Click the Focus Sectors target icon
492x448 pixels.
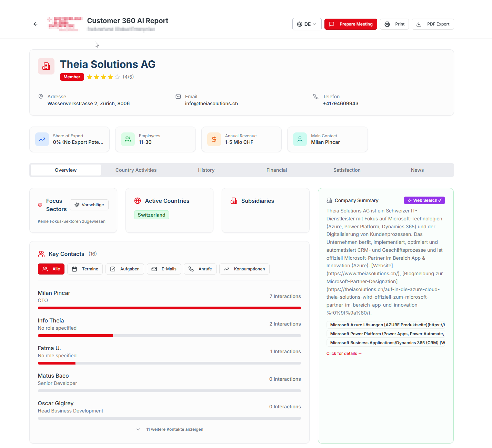click(x=40, y=205)
